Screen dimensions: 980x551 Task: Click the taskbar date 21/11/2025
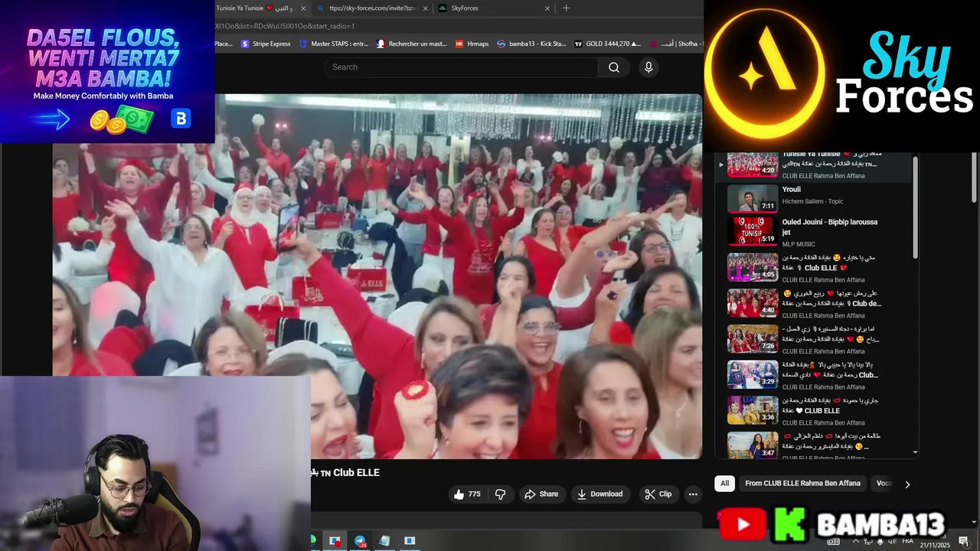(935, 545)
